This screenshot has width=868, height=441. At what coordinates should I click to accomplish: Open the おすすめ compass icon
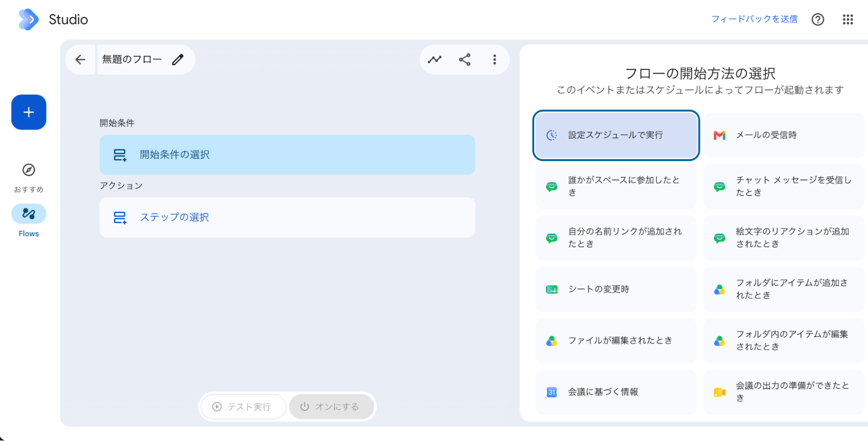29,170
